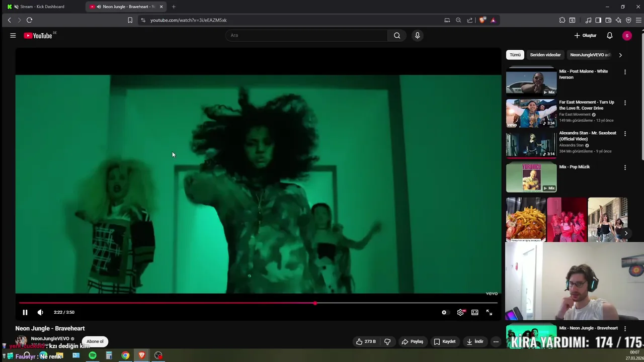Viewport: 644px width, 362px height.
Task: Open Brave Shields lion icon
Action: point(482,20)
